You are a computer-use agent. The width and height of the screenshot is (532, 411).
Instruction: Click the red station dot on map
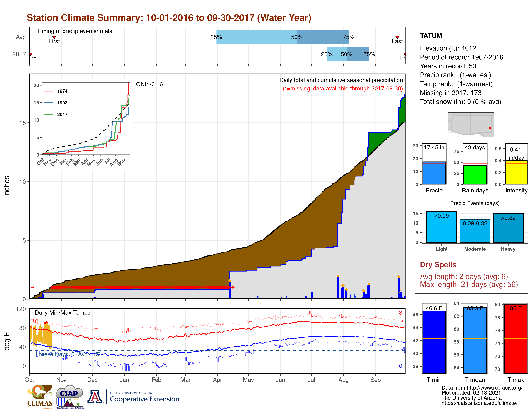click(x=490, y=128)
